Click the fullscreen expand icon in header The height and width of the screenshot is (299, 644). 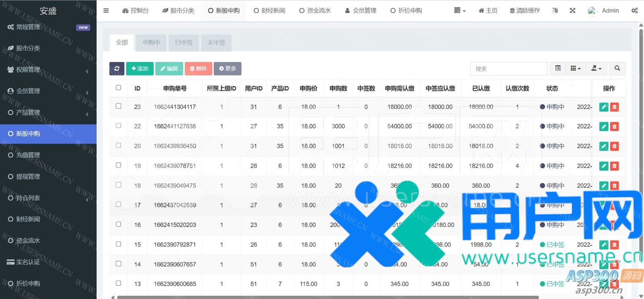point(572,10)
